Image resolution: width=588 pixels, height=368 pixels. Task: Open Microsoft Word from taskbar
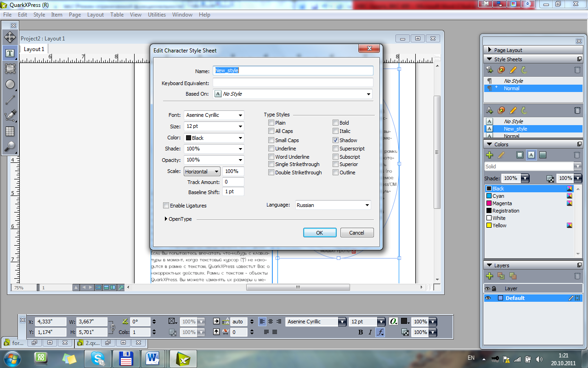(x=153, y=358)
